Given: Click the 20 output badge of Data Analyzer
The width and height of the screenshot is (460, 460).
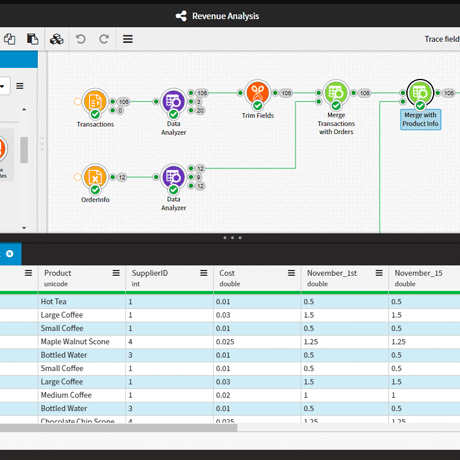Looking at the screenshot, I should coord(200,110).
